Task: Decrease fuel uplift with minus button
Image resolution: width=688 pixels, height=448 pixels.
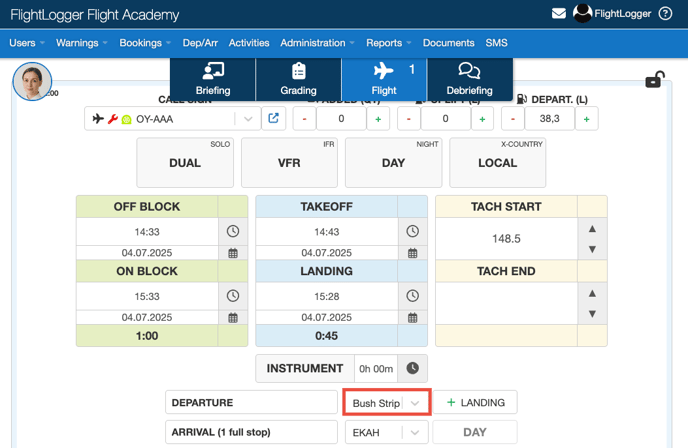Action: click(408, 119)
